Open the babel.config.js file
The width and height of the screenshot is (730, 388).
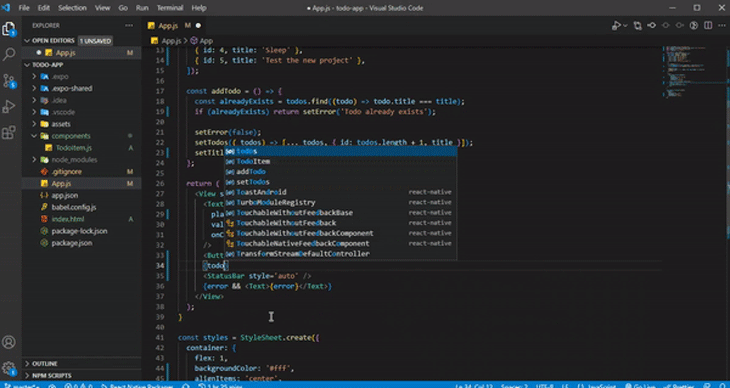(81, 207)
